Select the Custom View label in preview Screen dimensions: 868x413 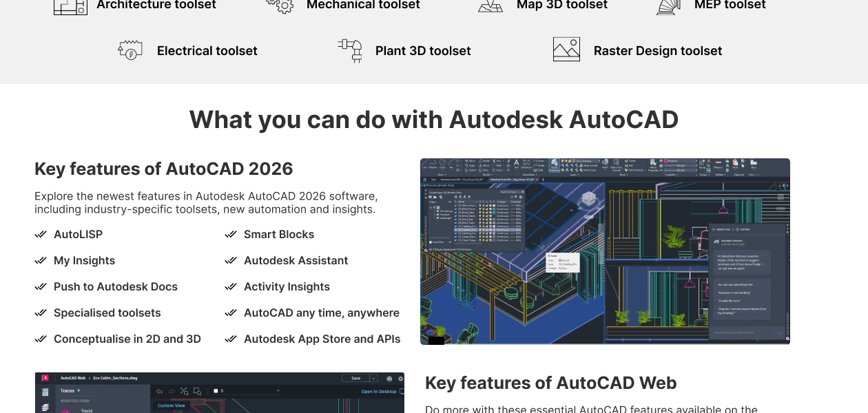click(x=171, y=405)
